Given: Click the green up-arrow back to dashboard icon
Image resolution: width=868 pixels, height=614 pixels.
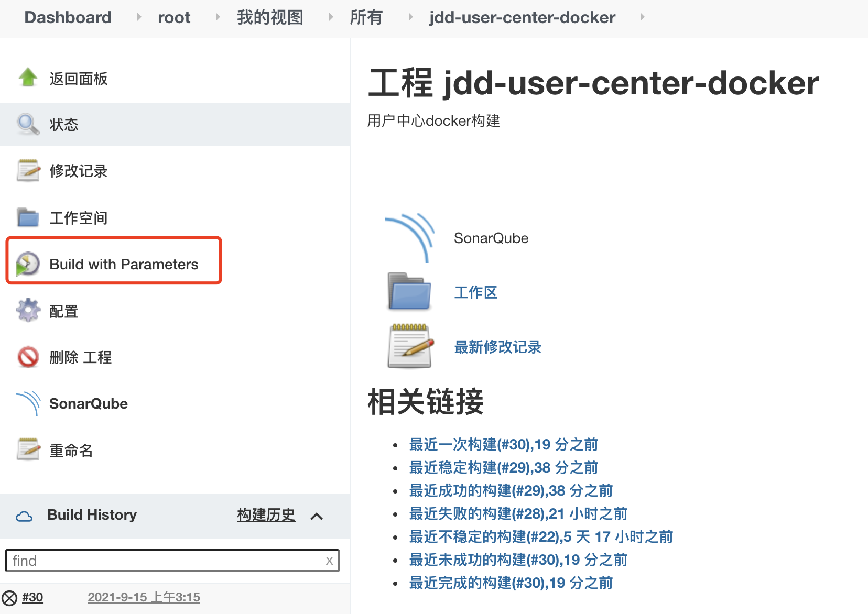Looking at the screenshot, I should 28,78.
